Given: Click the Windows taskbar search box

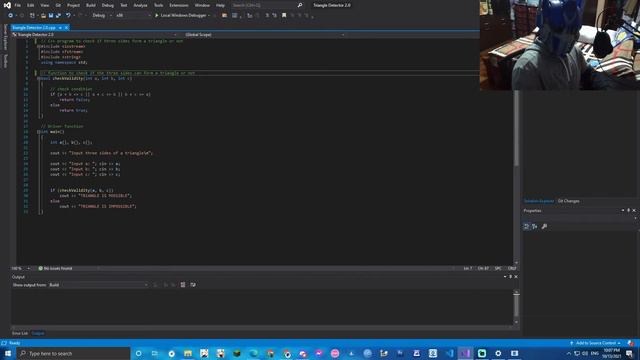Looking at the screenshot, I should click(x=73, y=353).
